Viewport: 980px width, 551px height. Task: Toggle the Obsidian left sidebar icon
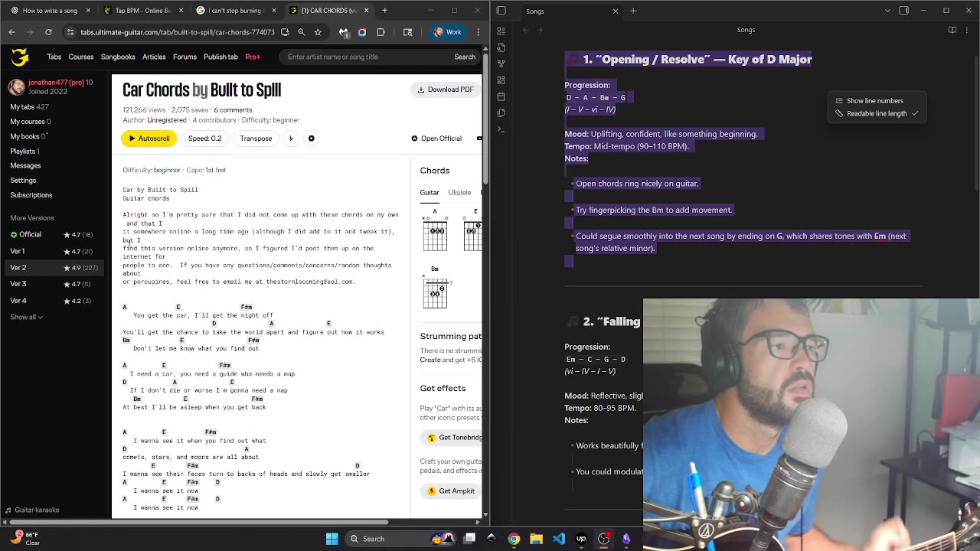pos(501,11)
